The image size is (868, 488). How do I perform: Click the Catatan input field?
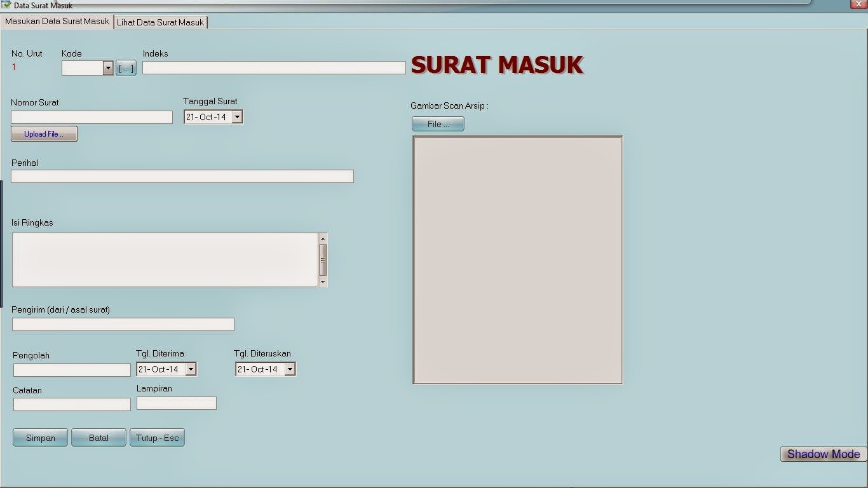(72, 404)
